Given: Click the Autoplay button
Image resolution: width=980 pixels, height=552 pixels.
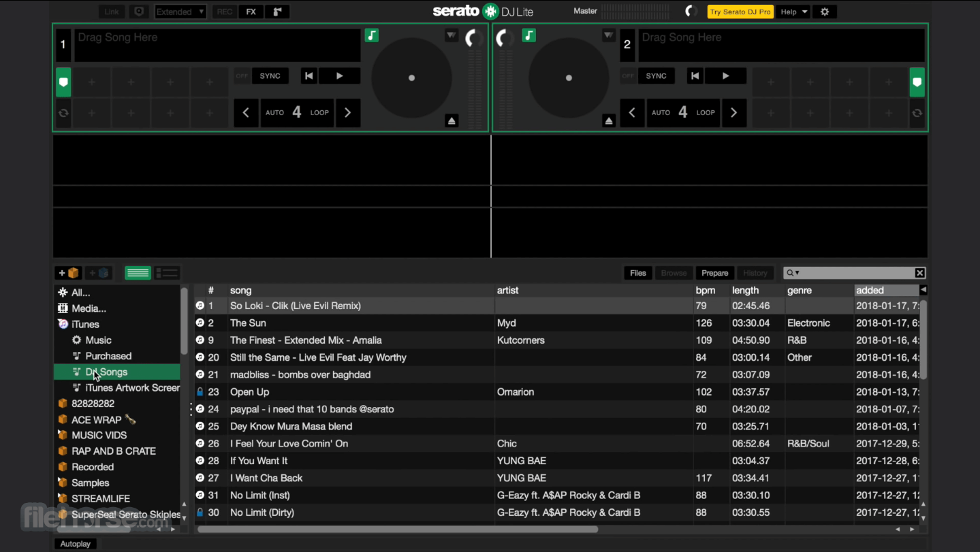Looking at the screenshot, I should [x=76, y=544].
